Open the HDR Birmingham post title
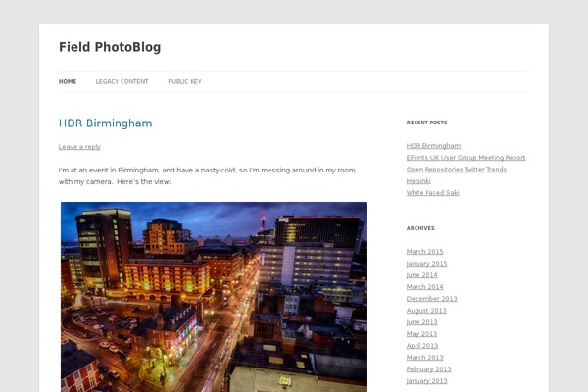The width and height of the screenshot is (588, 392). pos(106,123)
